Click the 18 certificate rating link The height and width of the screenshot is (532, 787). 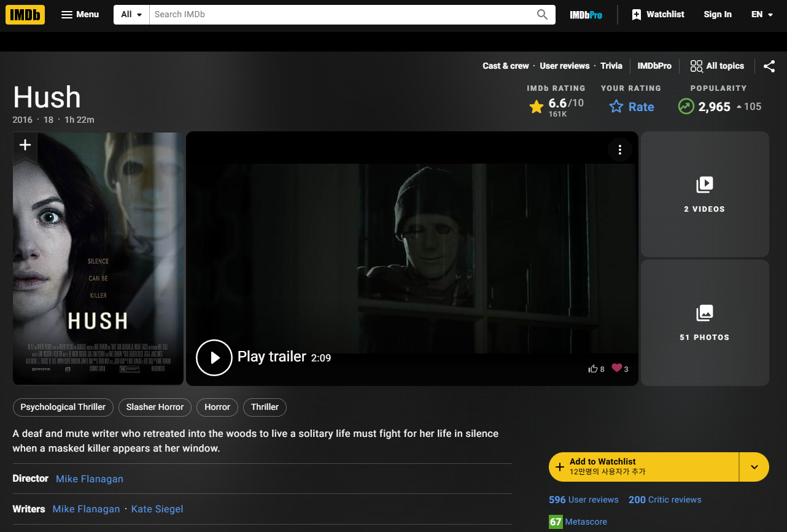(x=48, y=120)
